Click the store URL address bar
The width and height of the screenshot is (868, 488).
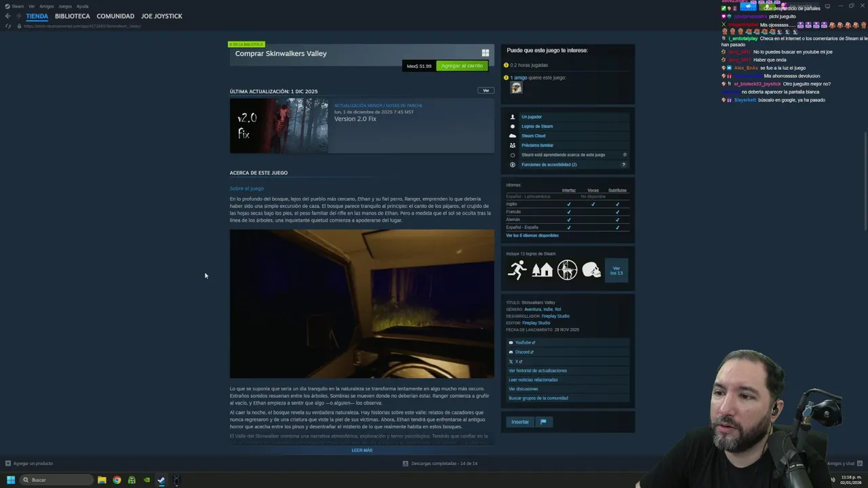click(x=83, y=26)
